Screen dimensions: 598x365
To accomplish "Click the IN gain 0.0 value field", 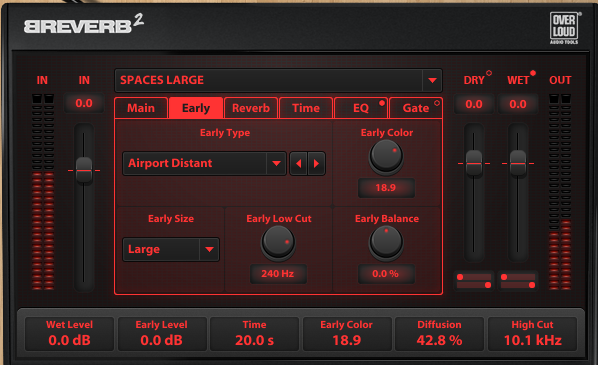I will [84, 103].
